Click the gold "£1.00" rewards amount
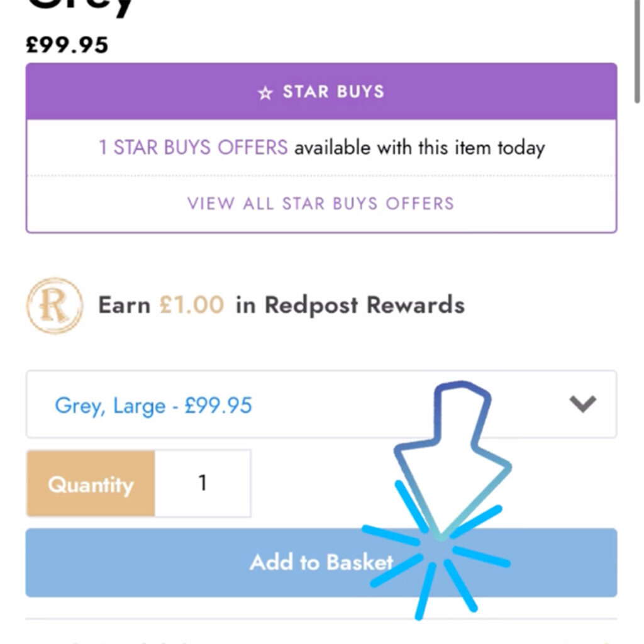Screen dimensions: 644x644 (191, 306)
